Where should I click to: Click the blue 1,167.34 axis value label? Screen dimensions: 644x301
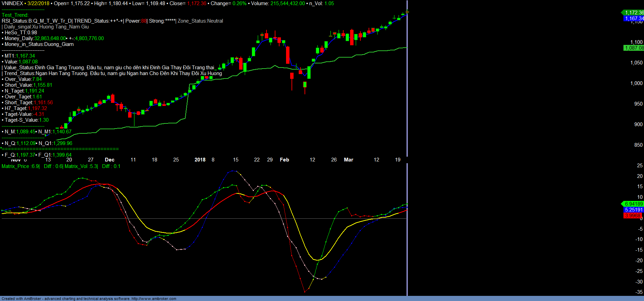pyautogui.click(x=634, y=19)
